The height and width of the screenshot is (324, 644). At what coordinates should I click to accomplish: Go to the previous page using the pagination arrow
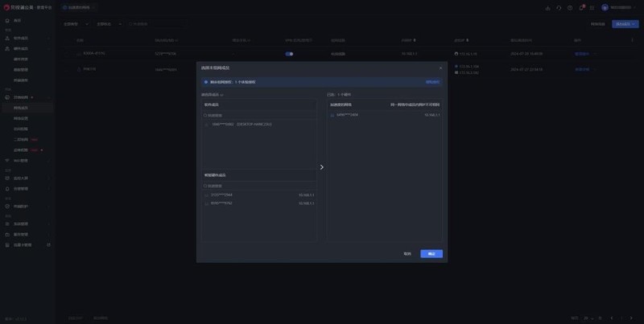[612, 318]
